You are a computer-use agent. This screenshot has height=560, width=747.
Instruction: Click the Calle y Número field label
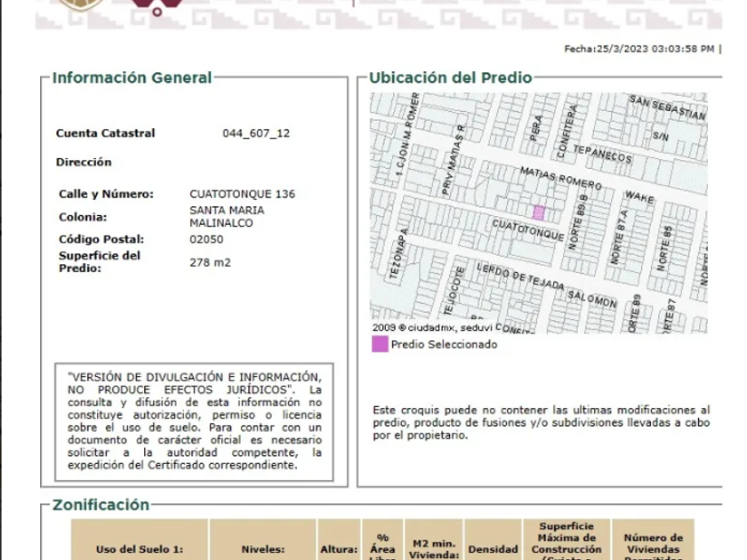(x=106, y=194)
